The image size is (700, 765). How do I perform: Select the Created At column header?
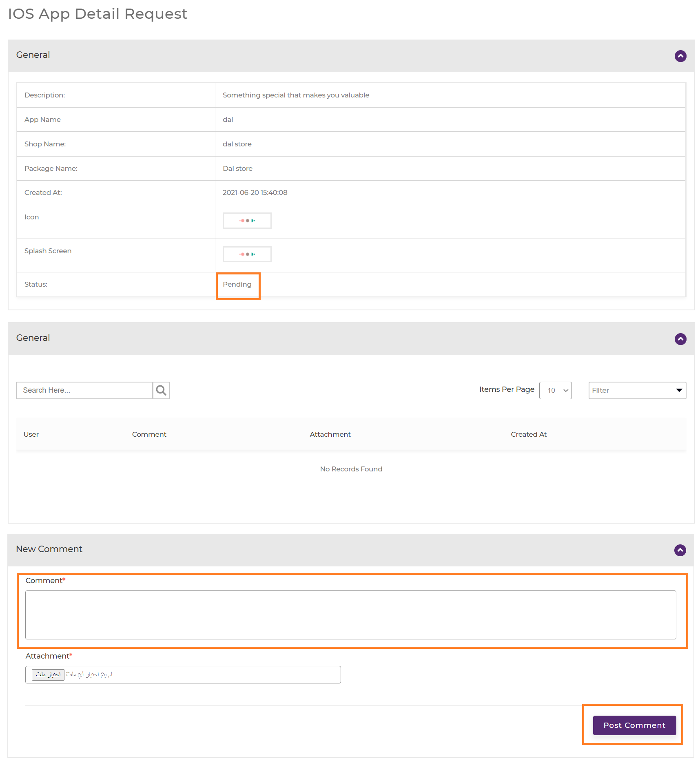click(529, 434)
